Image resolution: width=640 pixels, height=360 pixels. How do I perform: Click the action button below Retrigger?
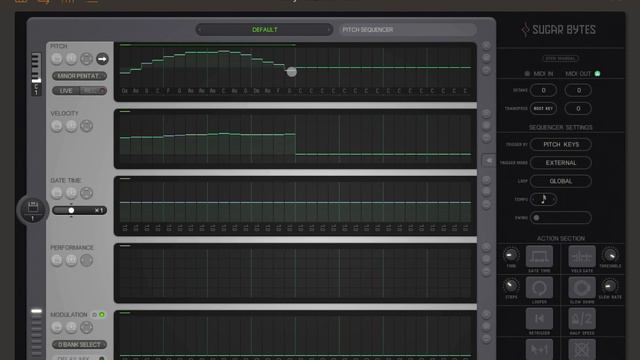pyautogui.click(x=539, y=349)
